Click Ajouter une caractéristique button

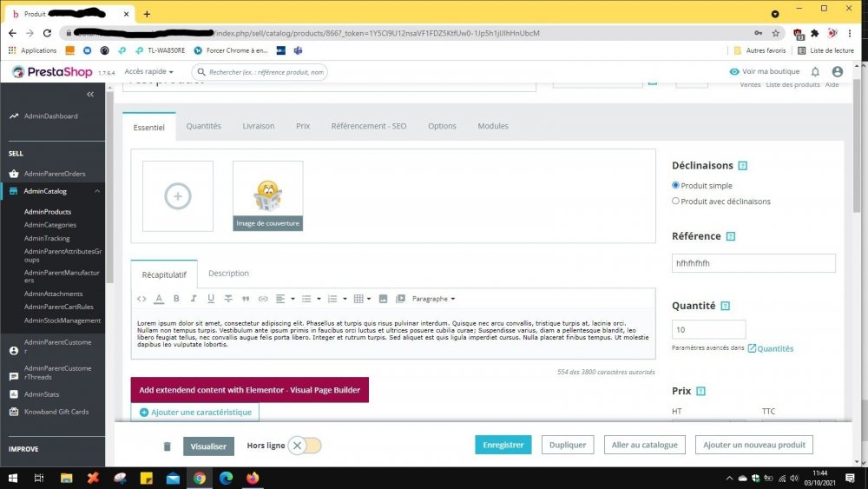click(x=194, y=412)
